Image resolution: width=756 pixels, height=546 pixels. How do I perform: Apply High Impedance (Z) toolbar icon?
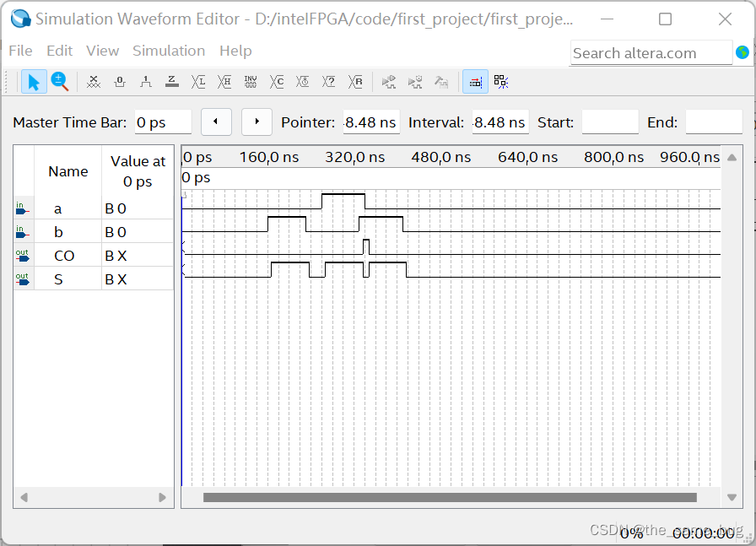[x=171, y=82]
